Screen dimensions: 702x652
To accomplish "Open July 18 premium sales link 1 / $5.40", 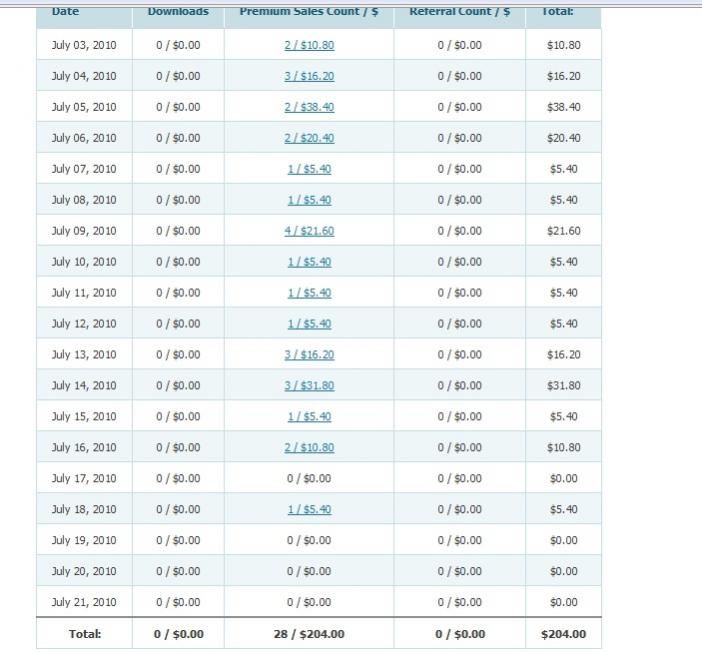I will (x=309, y=509).
